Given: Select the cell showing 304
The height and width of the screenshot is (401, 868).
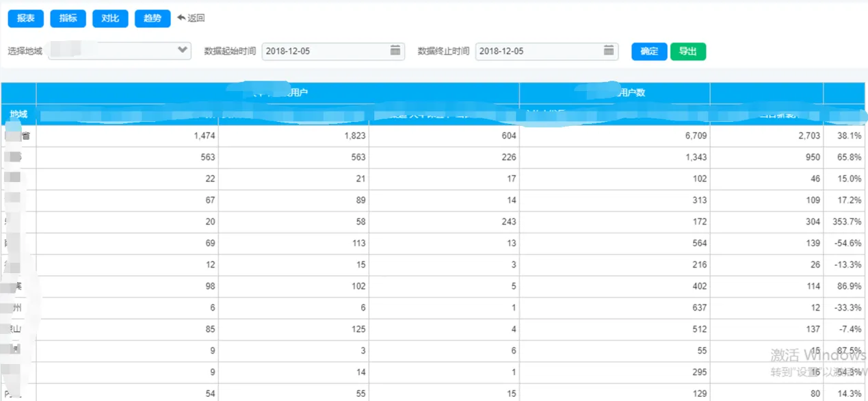Looking at the screenshot, I should [x=767, y=222].
